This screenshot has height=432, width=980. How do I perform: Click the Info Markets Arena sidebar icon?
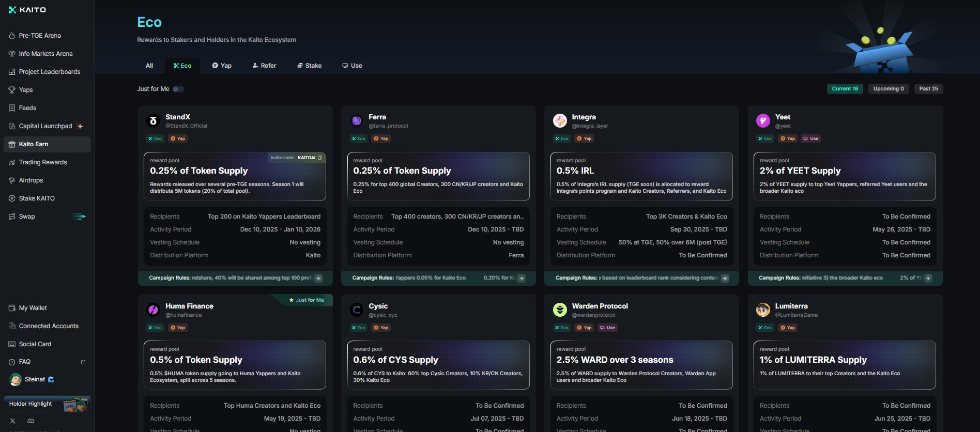coord(12,54)
